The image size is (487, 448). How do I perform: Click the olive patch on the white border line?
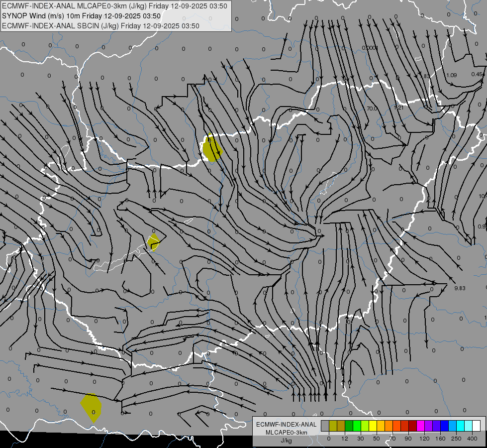click(x=212, y=148)
